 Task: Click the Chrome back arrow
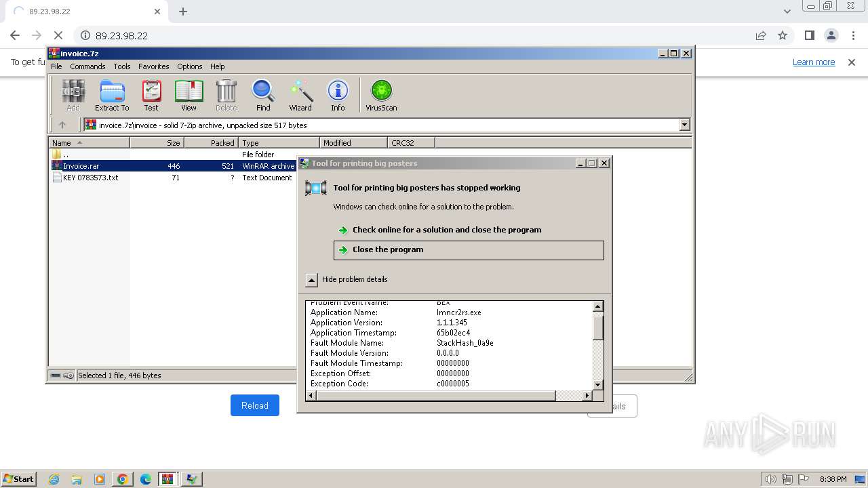point(15,35)
